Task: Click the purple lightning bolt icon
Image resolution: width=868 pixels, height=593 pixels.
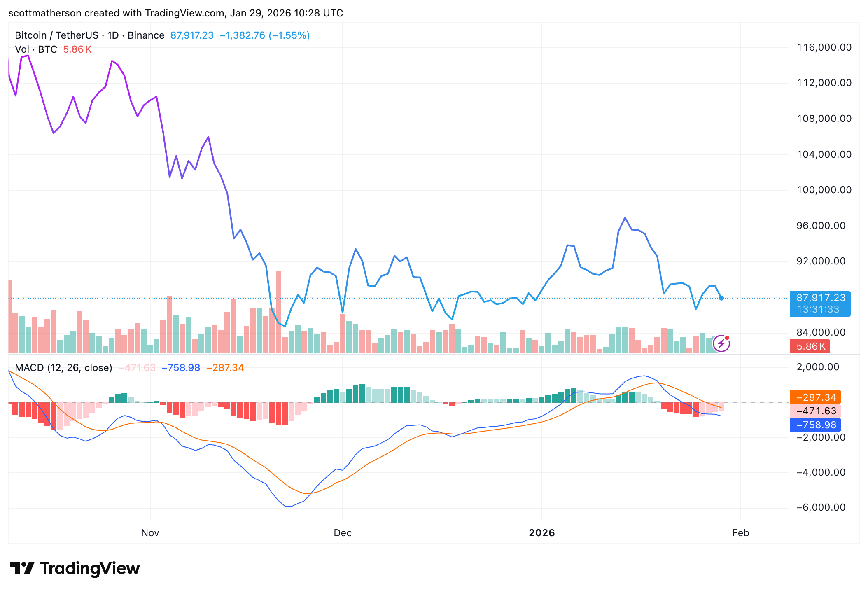Action: [721, 343]
